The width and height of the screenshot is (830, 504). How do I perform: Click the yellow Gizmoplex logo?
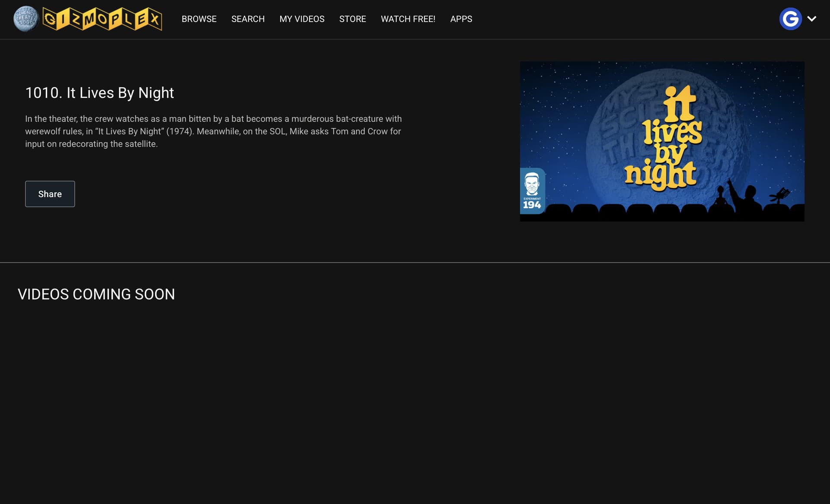click(103, 19)
